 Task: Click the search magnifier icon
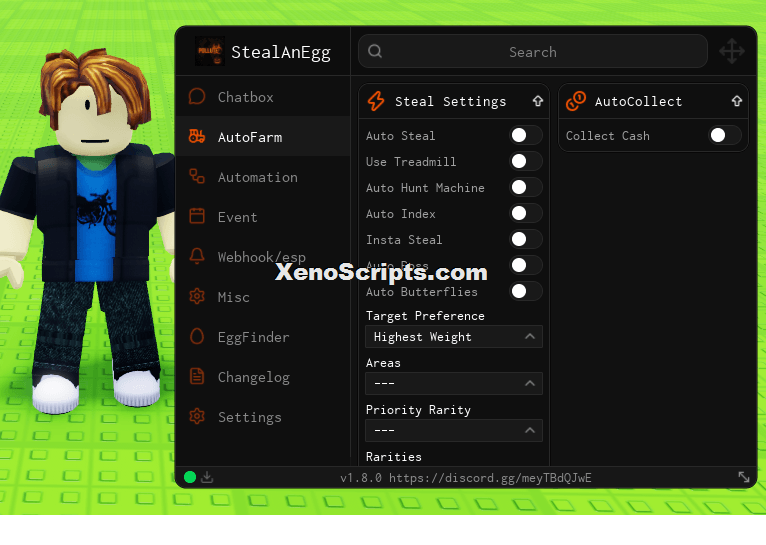(375, 51)
